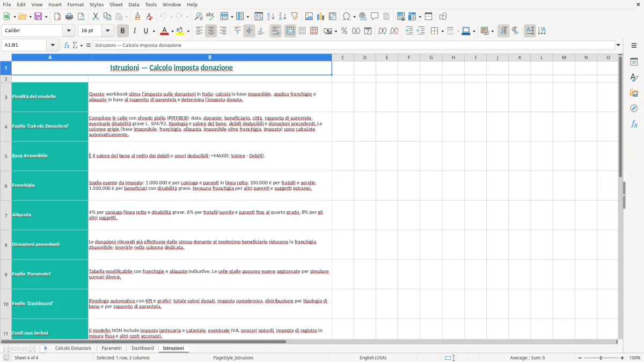Open the Font Size dropdown arrow
This screenshot has width=644, height=362.
point(108,31)
